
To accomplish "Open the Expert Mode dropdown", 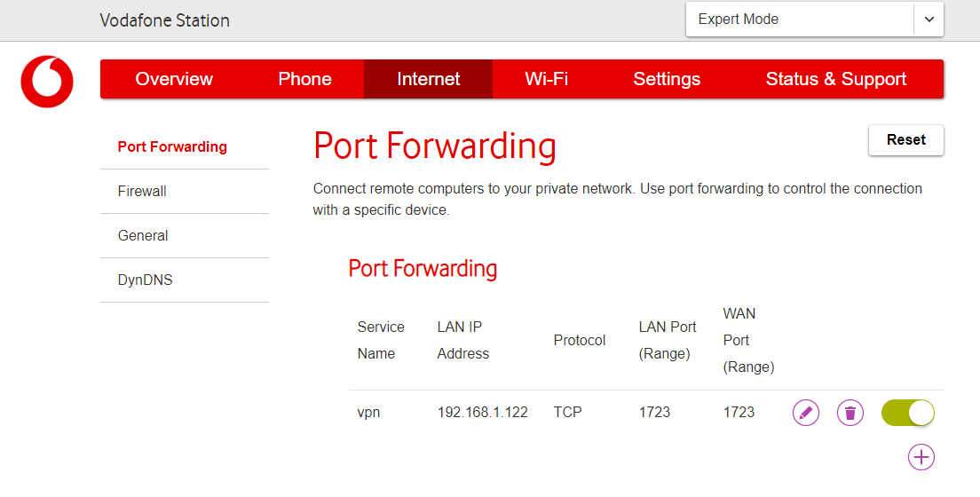I will click(799, 20).
